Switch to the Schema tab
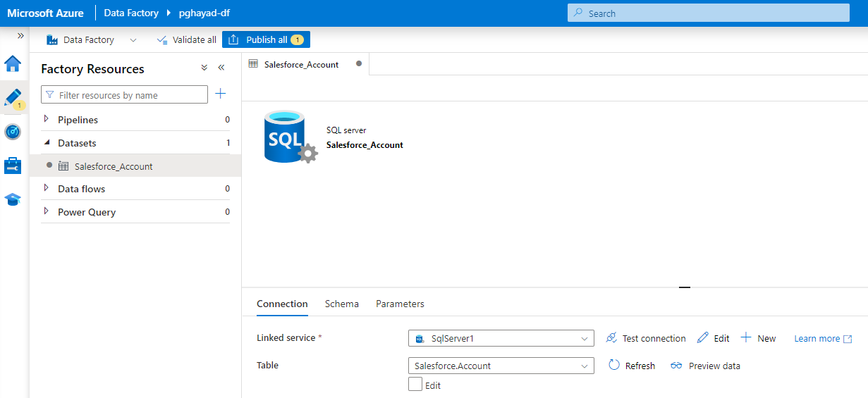 click(x=342, y=304)
